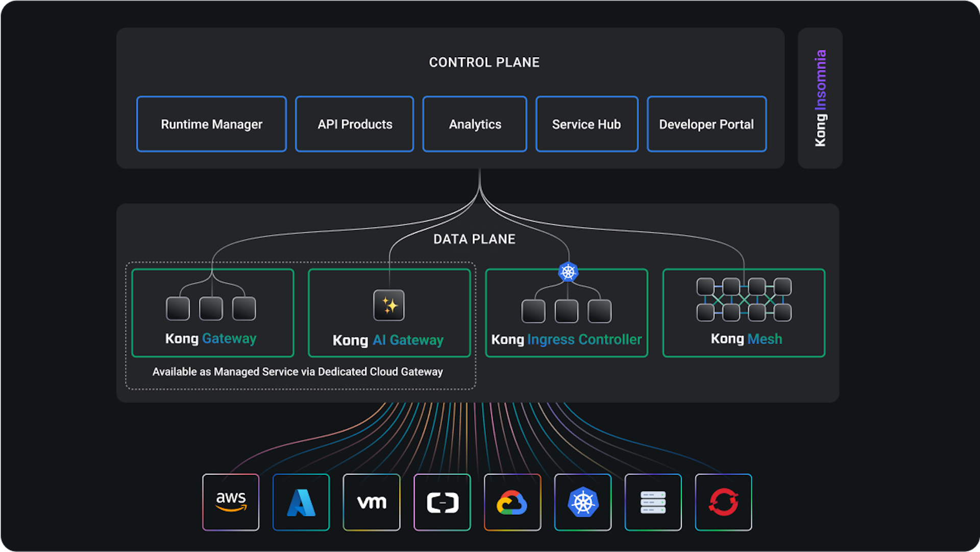Click the Dedicated Cloud Gateway dashed region
Image resolution: width=980 pixels, height=552 pixels.
[x=300, y=372]
